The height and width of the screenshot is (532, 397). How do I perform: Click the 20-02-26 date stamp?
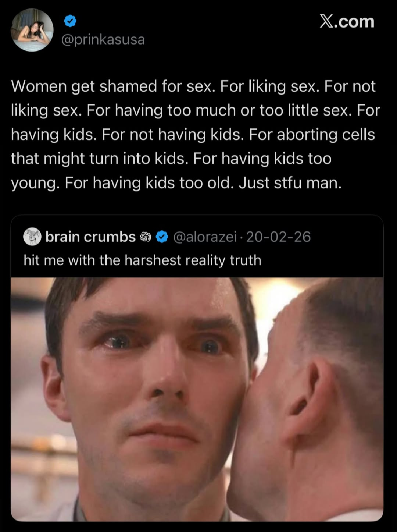[x=278, y=237]
